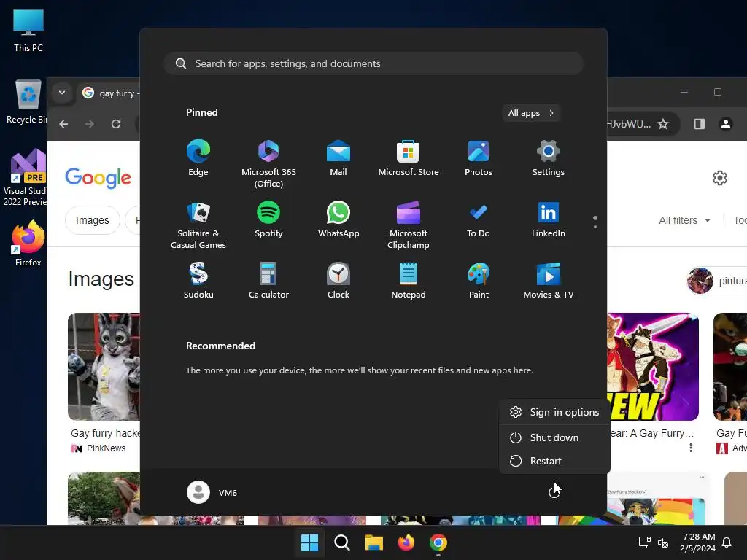Start Solitaire & Casual Games
This screenshot has width=747, height=560.
[198, 225]
